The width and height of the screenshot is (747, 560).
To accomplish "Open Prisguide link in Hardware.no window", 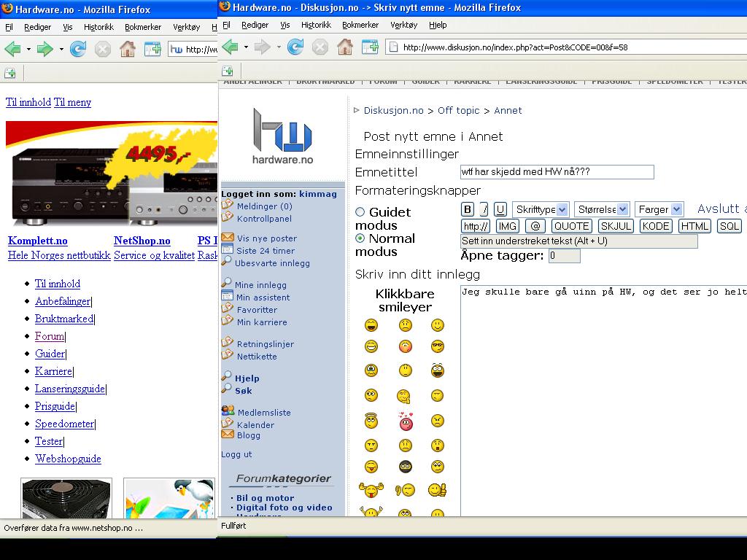I will pyautogui.click(x=55, y=406).
